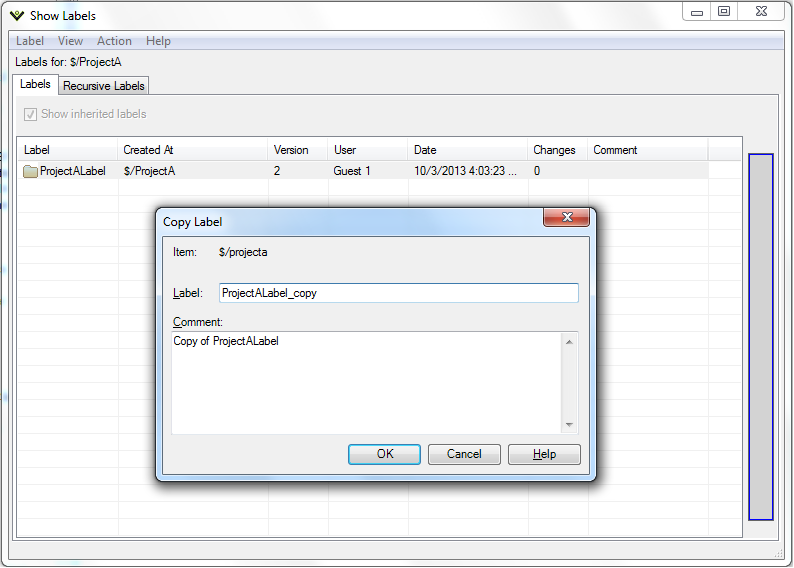Open the Help menu
The width and height of the screenshot is (794, 568).
[x=158, y=41]
